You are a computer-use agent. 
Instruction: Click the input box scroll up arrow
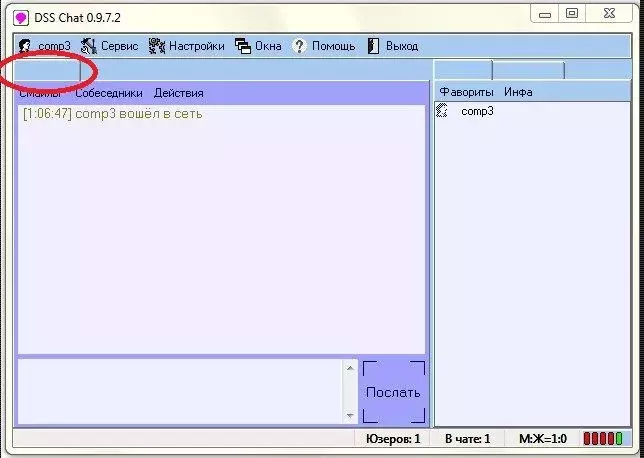[x=350, y=368]
